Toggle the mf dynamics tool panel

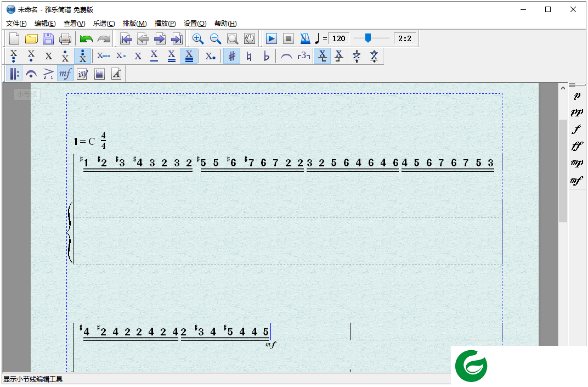(65, 74)
